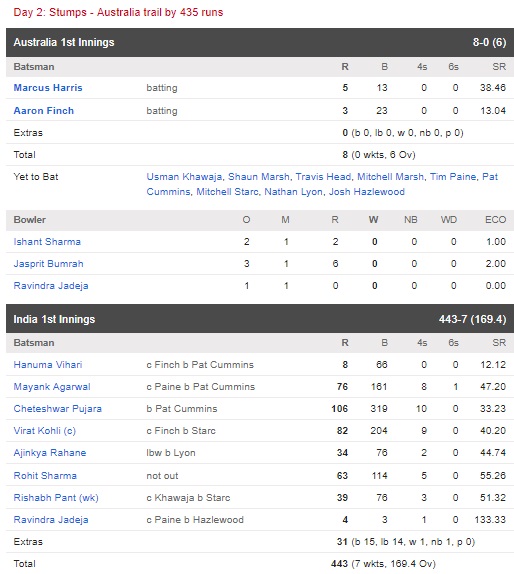Screen dimensions: 514x574
Task: Open Ravindra Jadeja in bowler table
Action: click(51, 286)
